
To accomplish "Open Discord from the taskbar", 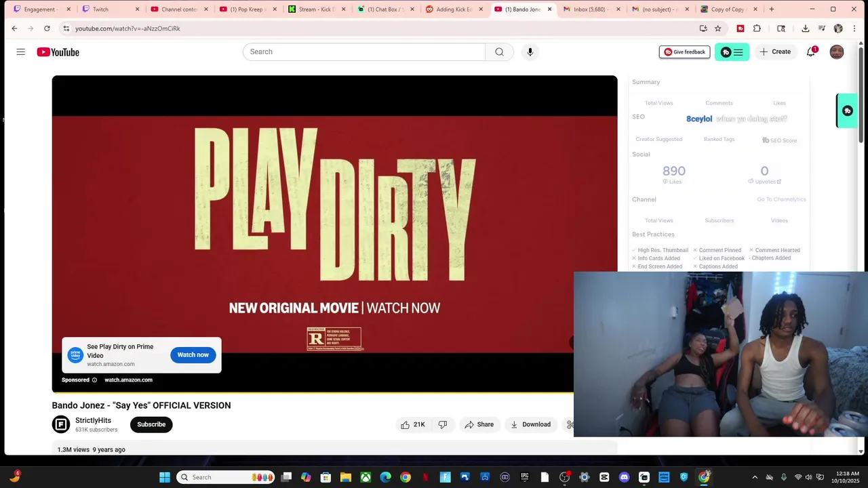I will (624, 477).
